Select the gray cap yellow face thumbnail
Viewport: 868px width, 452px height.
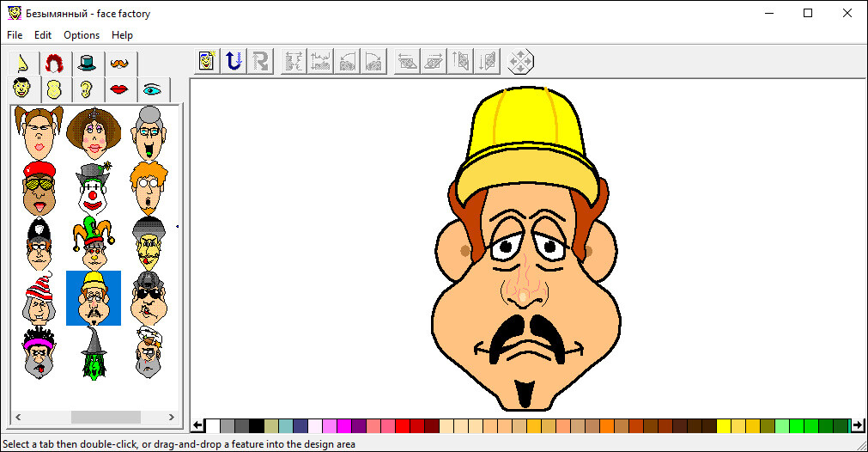point(149,243)
